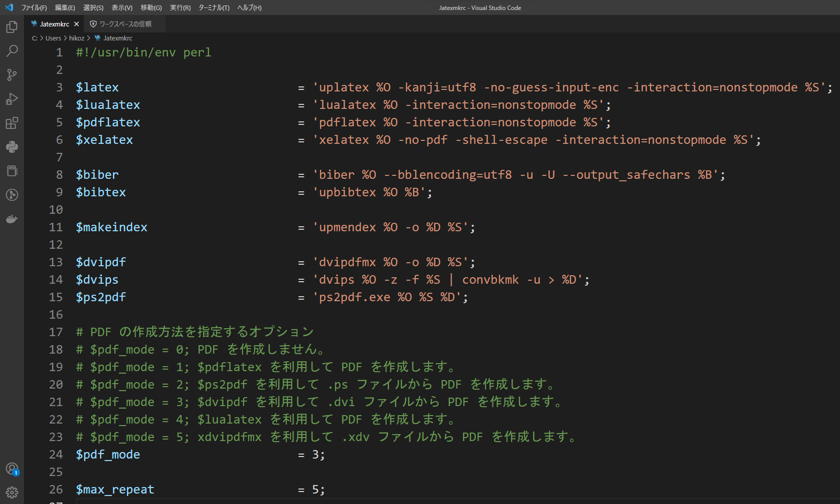Select the Users breadcrumb segment

click(53, 38)
